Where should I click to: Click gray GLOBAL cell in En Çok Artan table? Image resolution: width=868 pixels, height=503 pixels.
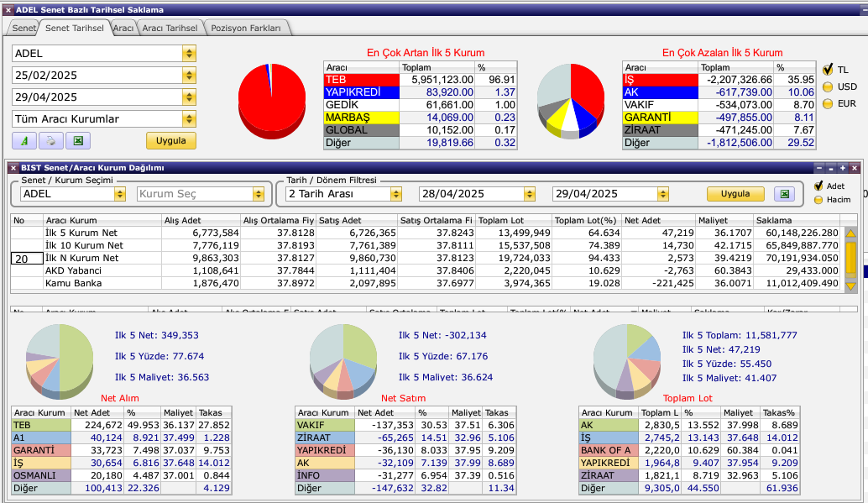coord(362,130)
